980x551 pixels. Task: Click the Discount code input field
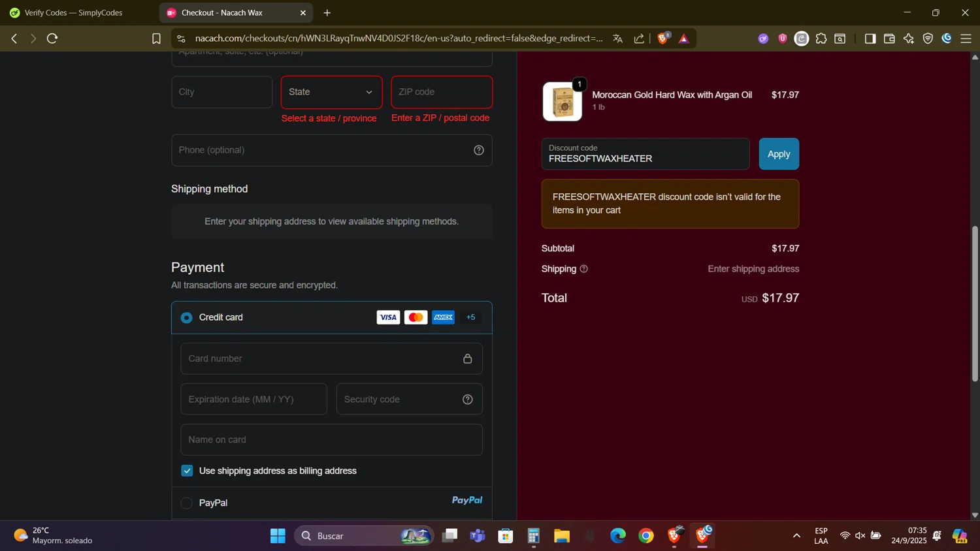tap(645, 154)
